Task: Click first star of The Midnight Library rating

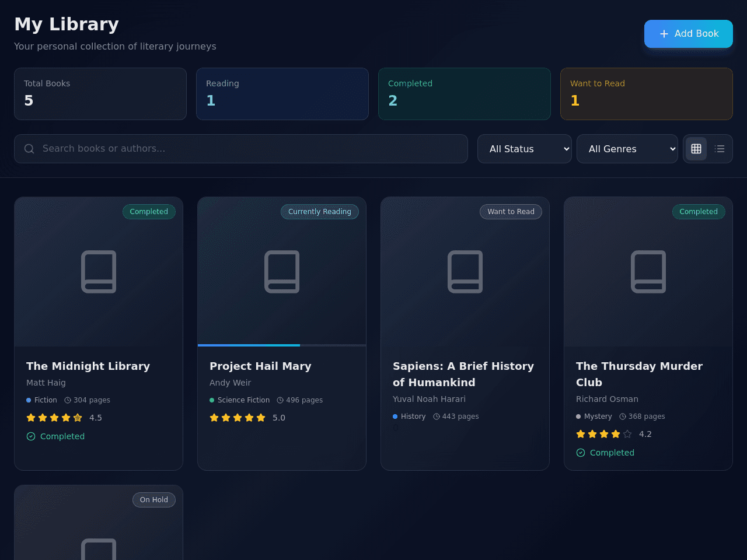Action: coord(31,418)
